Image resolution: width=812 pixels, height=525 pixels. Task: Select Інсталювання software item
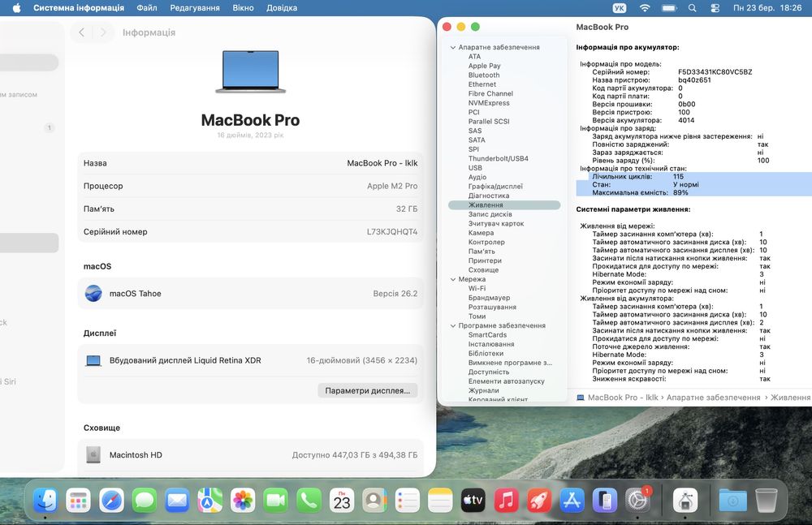tap(491, 344)
